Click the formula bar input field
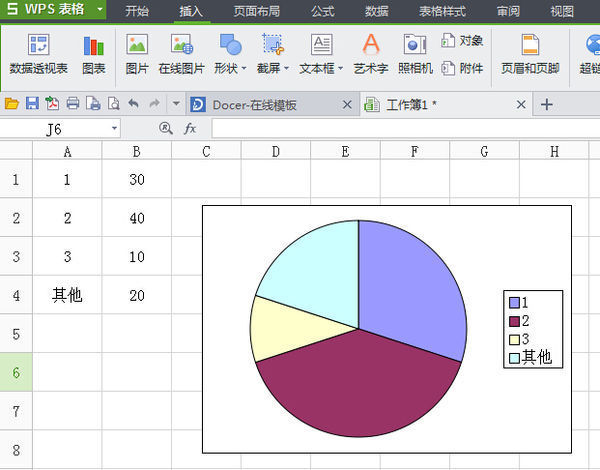Screen dimensions: 600x470 406,128
